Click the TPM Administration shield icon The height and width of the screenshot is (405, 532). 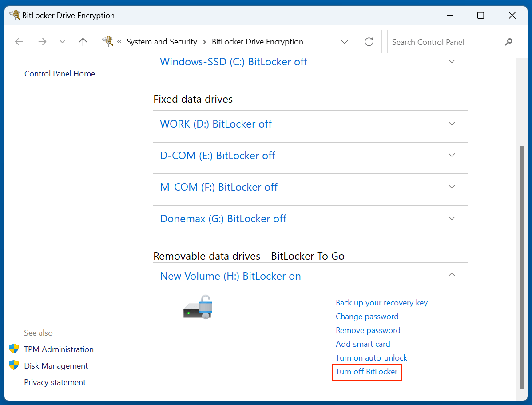coord(14,349)
